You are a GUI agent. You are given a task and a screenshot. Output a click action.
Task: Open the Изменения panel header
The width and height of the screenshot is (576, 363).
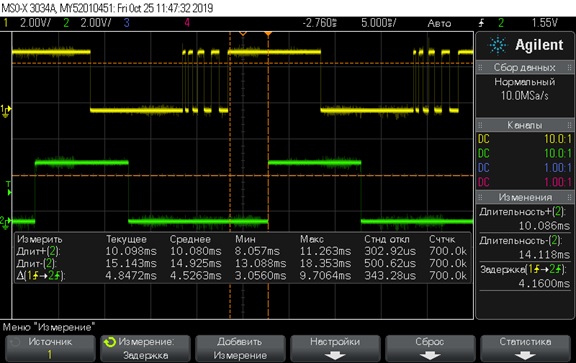point(525,197)
